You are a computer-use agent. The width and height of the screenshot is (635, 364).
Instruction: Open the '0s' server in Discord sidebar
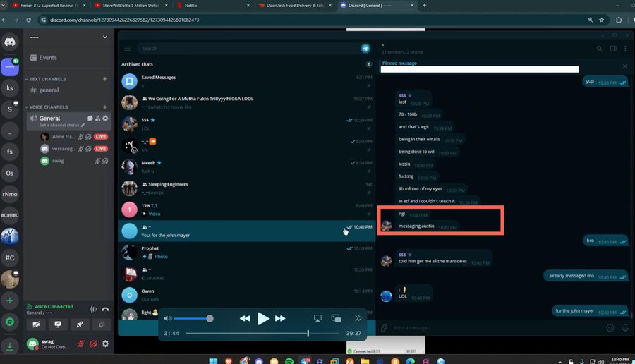pyautogui.click(x=10, y=173)
